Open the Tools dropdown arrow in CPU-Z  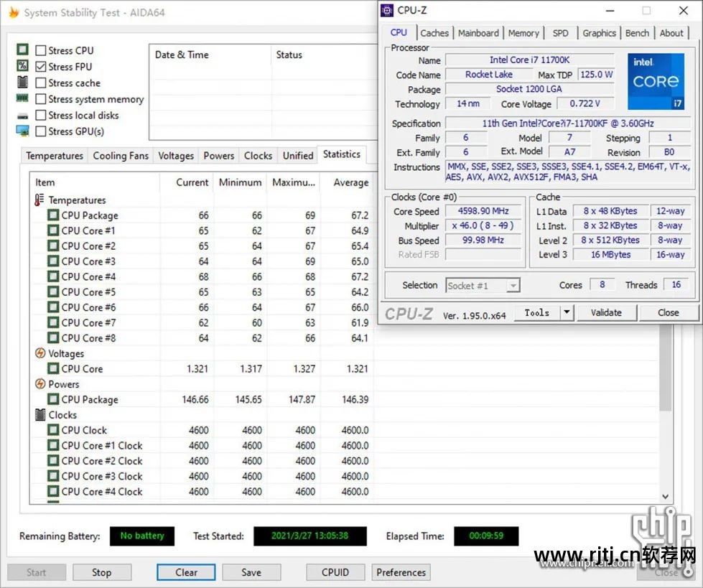(x=567, y=312)
